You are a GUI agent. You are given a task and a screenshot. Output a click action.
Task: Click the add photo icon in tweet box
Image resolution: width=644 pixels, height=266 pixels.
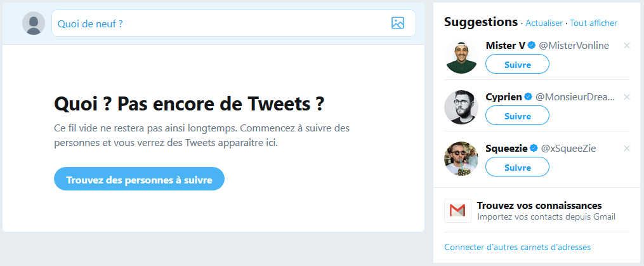pos(398,23)
